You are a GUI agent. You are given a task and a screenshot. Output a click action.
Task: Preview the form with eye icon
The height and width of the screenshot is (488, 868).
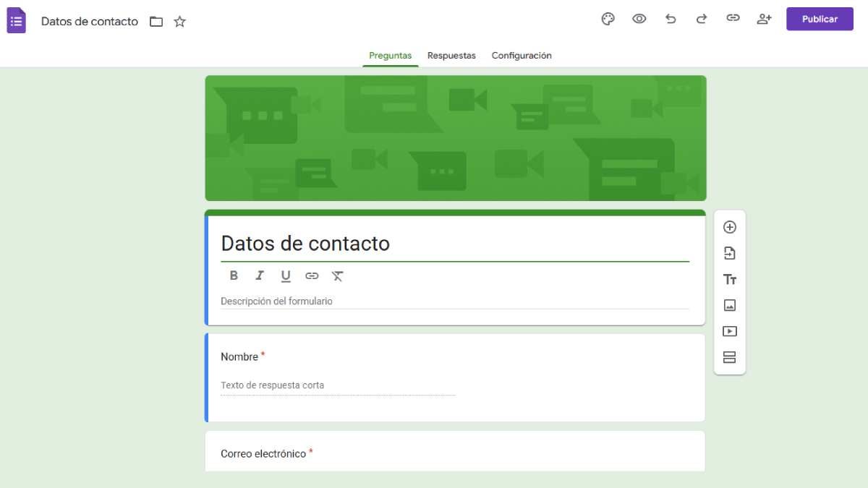pos(639,20)
